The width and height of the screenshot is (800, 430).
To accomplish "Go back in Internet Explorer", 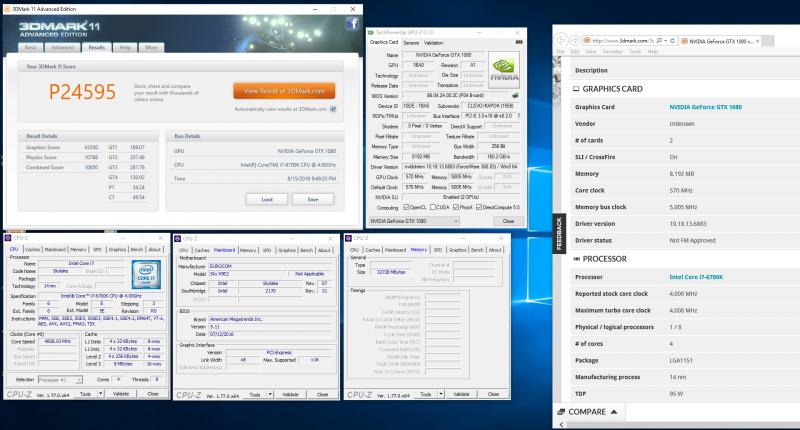I will 562,40.
